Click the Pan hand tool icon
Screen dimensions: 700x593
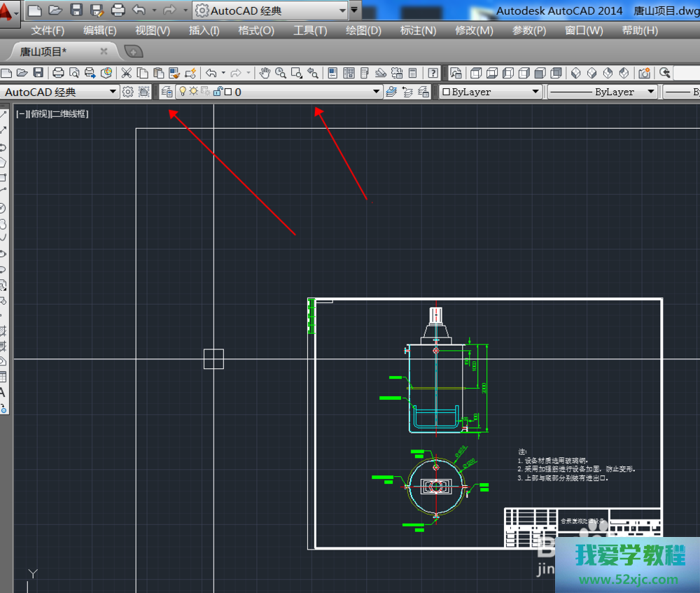(x=265, y=73)
